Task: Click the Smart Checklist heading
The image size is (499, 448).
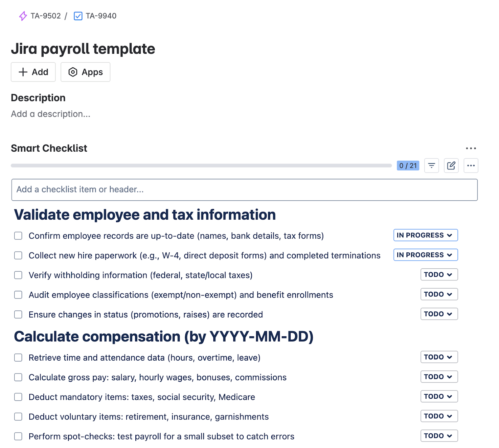Action: click(x=49, y=148)
